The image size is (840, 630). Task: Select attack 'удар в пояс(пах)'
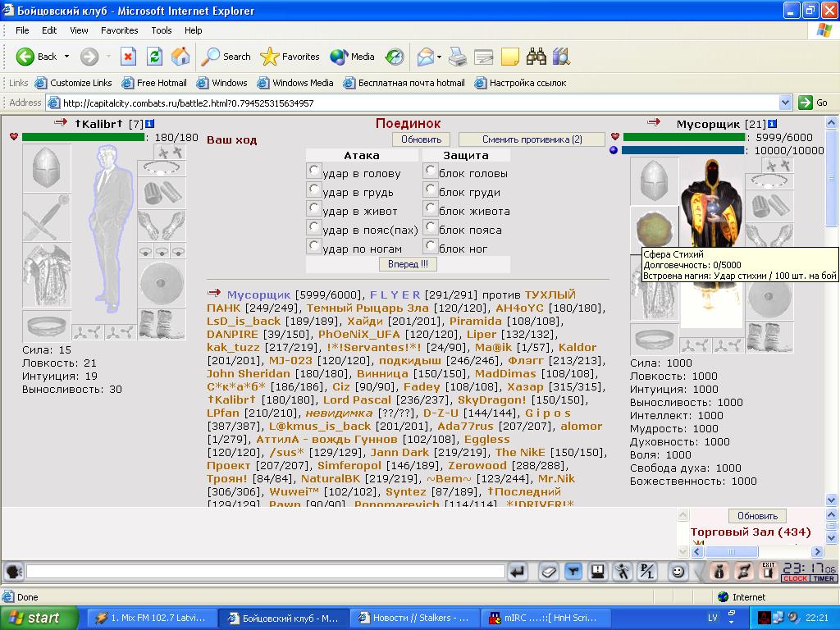(x=314, y=227)
